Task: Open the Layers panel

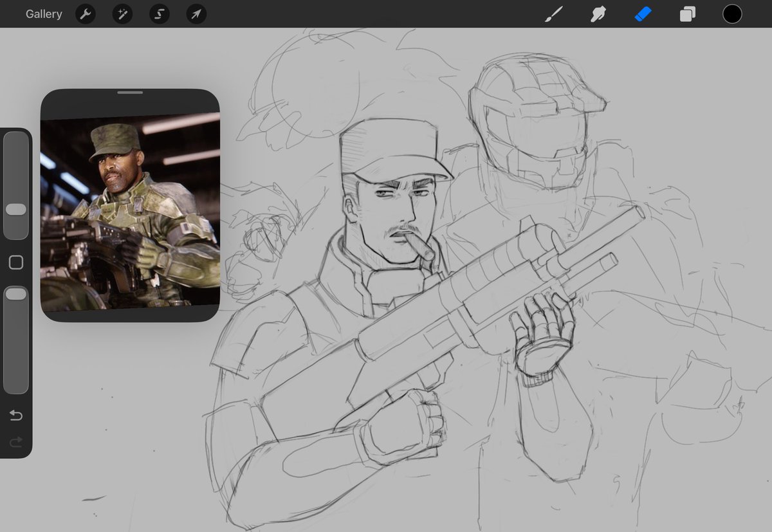Action: tap(688, 14)
